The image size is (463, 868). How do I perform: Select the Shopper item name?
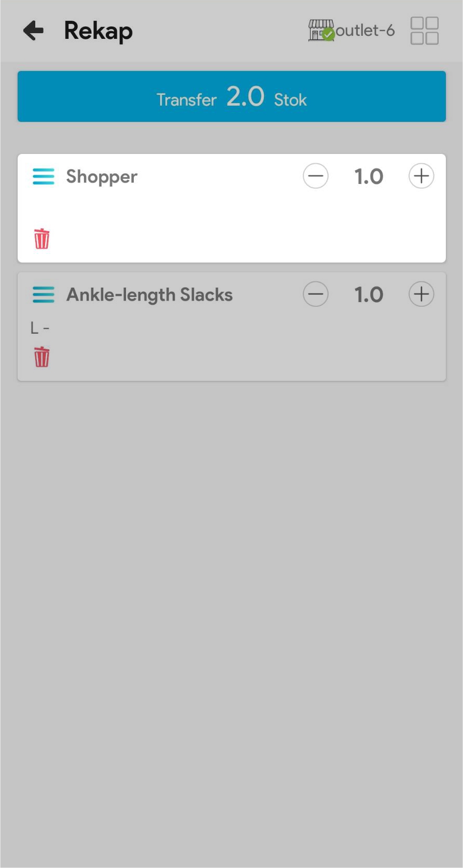(x=102, y=177)
